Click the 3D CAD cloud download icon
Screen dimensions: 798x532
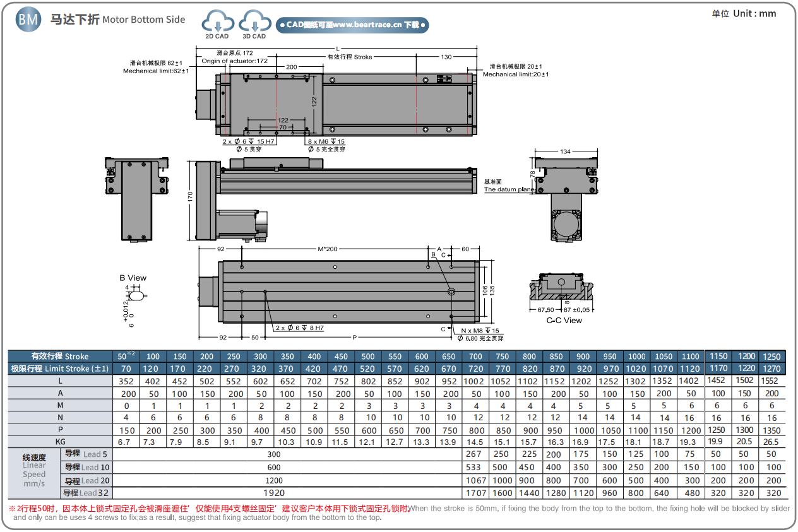(254, 23)
